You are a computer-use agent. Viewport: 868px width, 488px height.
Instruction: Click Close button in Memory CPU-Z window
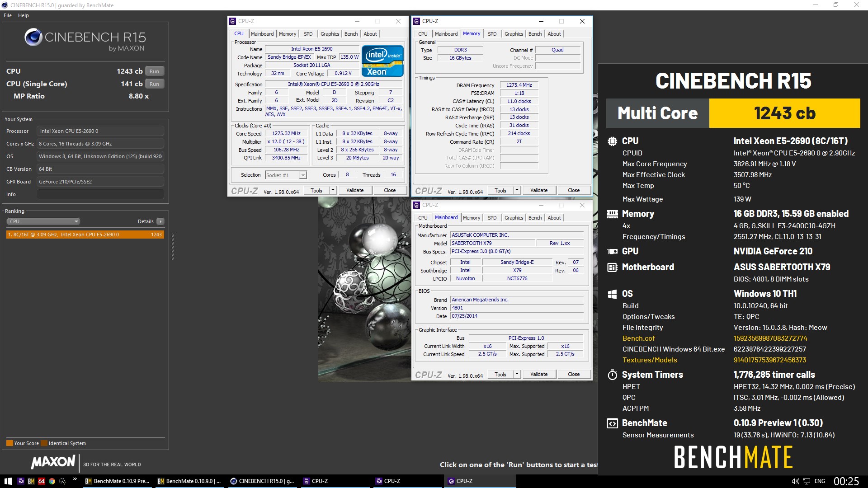pyautogui.click(x=574, y=190)
